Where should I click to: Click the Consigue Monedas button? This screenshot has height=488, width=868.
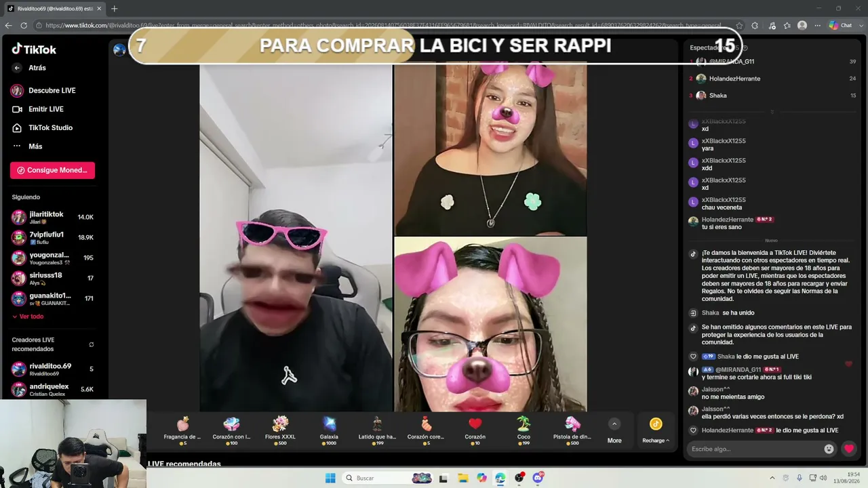(x=52, y=170)
